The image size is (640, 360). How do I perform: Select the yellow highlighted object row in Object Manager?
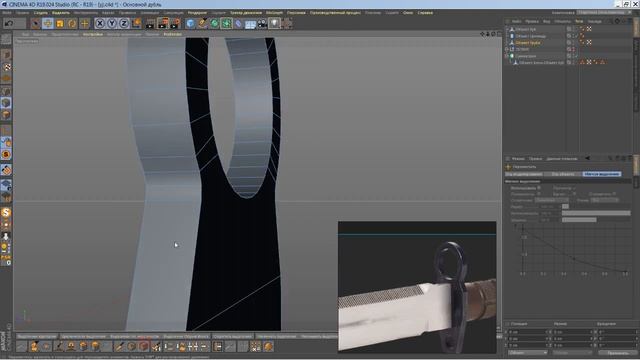pyautogui.click(x=528, y=42)
